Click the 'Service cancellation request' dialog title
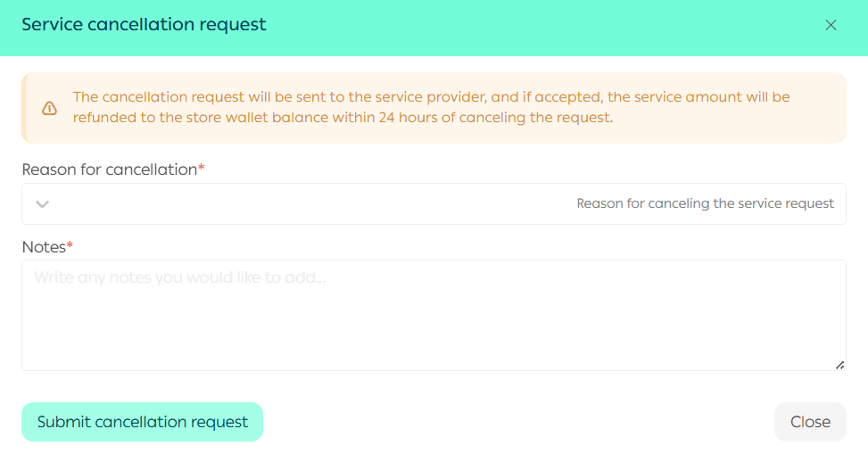The height and width of the screenshot is (454, 868). click(144, 25)
